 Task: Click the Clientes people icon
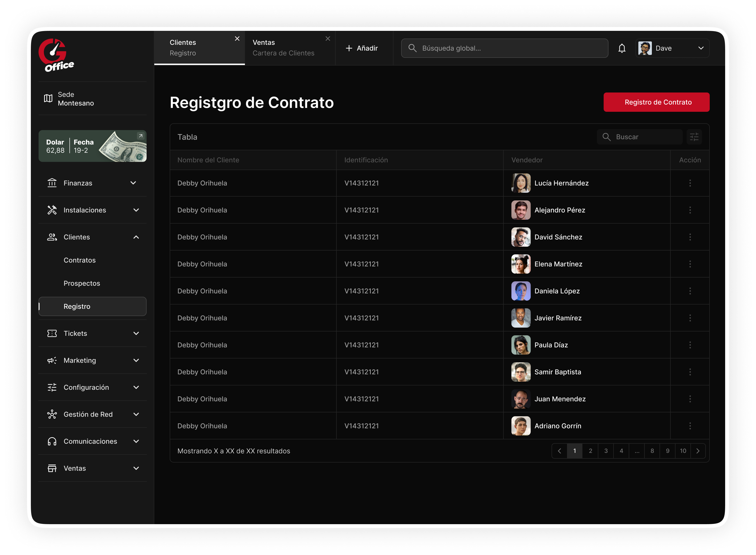click(52, 237)
